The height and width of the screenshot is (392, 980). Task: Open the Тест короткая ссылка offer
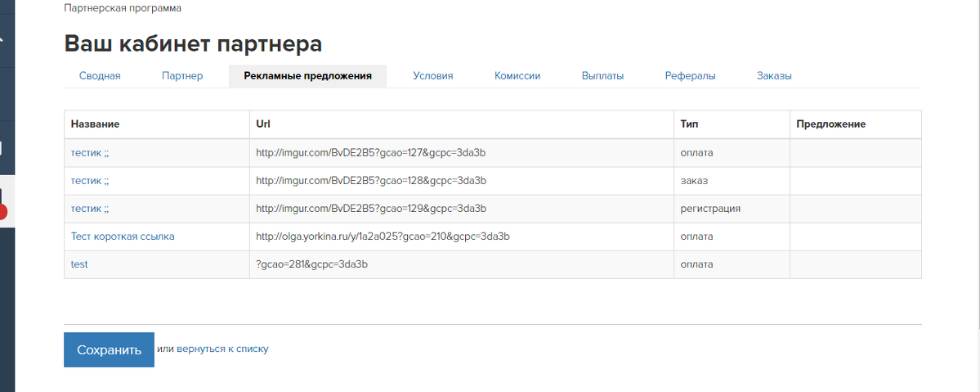[x=123, y=236]
